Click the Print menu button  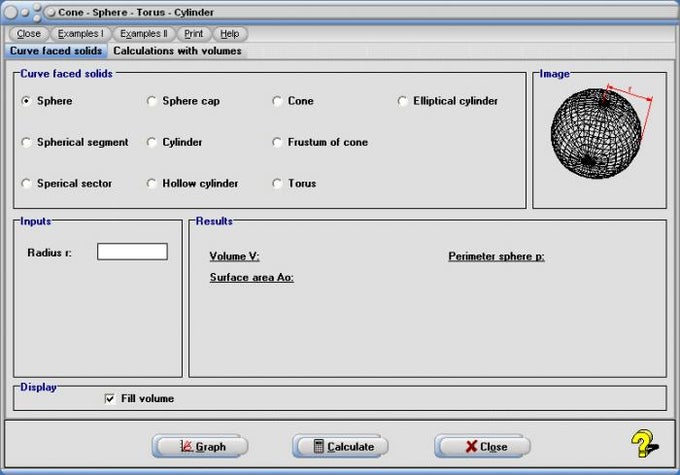(x=193, y=34)
